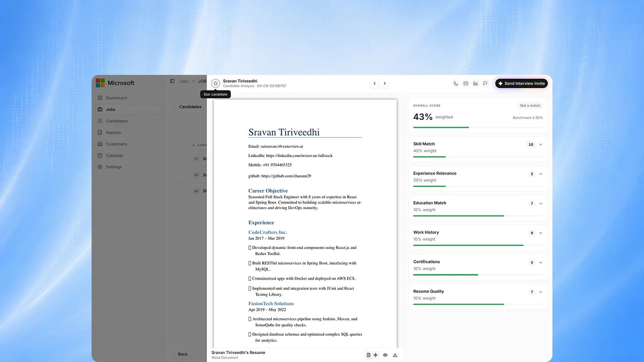644x362 pixels.
Task: Open Dashboard in the sidebar
Action: point(129,98)
